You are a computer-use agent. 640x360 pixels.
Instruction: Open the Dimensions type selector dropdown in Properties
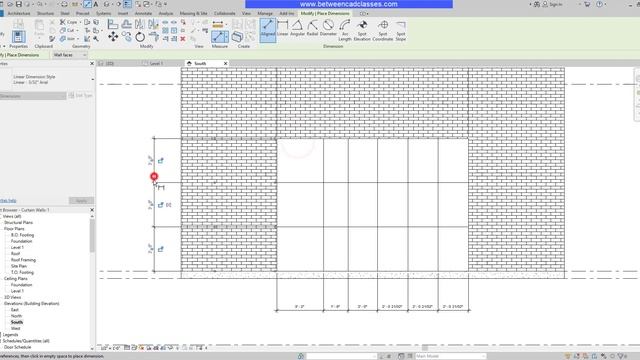[x=33, y=96]
